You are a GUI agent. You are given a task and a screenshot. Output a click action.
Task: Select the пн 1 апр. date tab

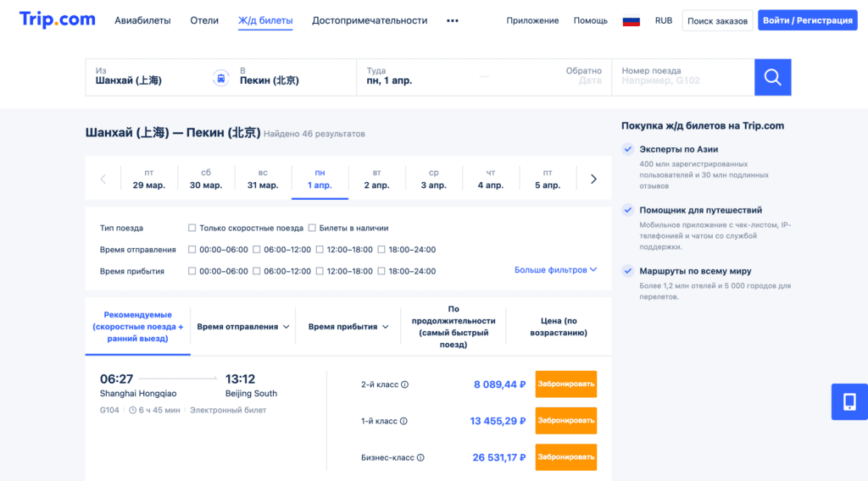320,180
